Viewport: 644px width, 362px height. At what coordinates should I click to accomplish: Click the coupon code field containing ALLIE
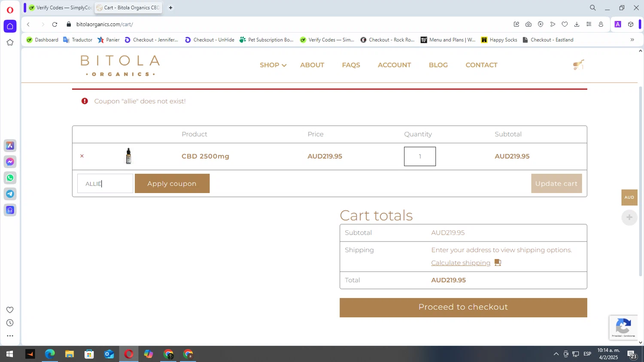105,184
